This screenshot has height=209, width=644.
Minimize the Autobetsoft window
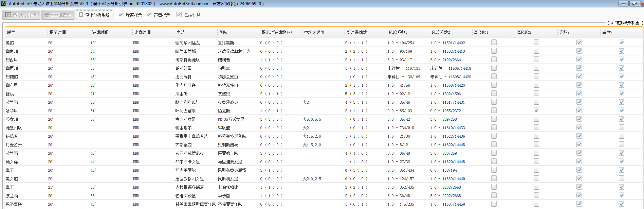623,4
